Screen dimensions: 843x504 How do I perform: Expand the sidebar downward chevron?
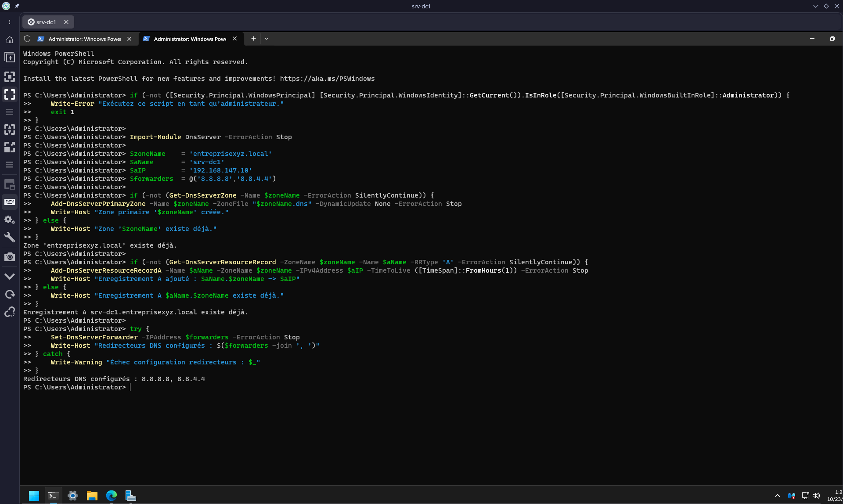tap(10, 276)
